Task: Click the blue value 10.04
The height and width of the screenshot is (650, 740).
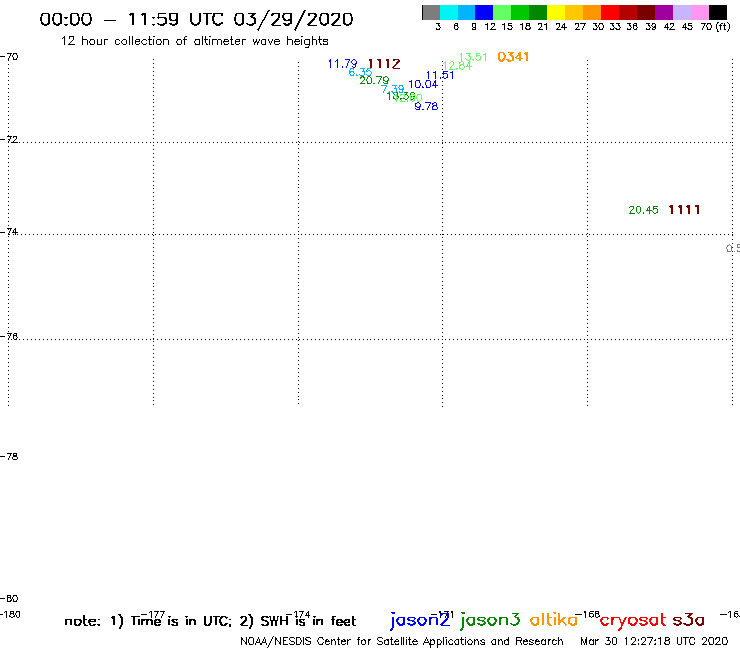Action: 423,84
